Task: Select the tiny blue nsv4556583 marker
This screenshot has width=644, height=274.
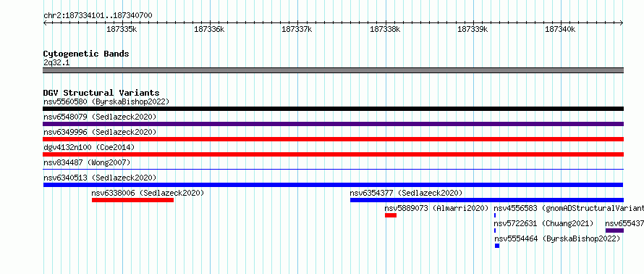Action: click(x=495, y=215)
